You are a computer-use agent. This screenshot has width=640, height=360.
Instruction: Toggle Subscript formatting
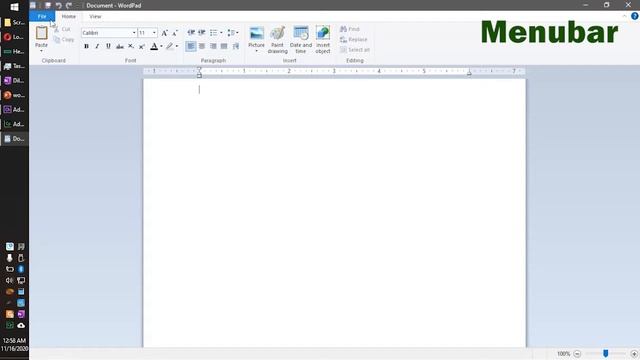tap(131, 46)
